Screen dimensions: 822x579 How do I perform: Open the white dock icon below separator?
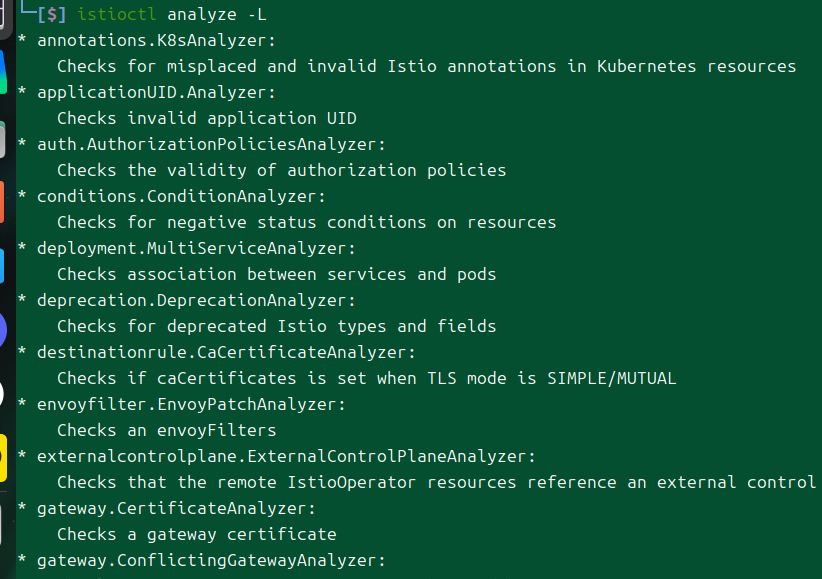tap(2, 524)
